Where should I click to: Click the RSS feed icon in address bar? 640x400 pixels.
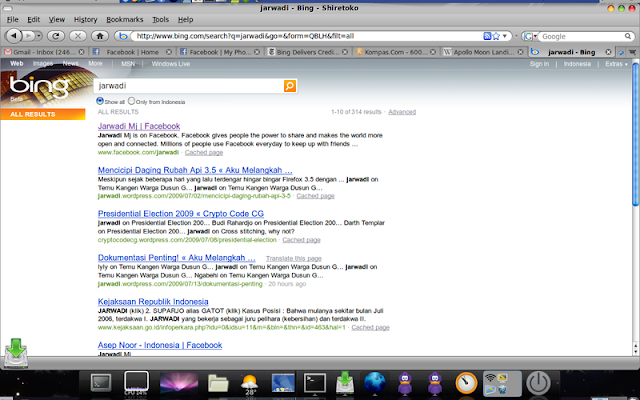tap(487, 36)
